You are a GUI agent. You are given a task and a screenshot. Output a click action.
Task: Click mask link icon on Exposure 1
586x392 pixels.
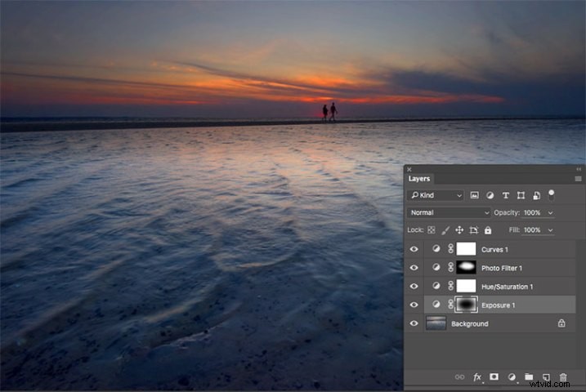coord(450,305)
